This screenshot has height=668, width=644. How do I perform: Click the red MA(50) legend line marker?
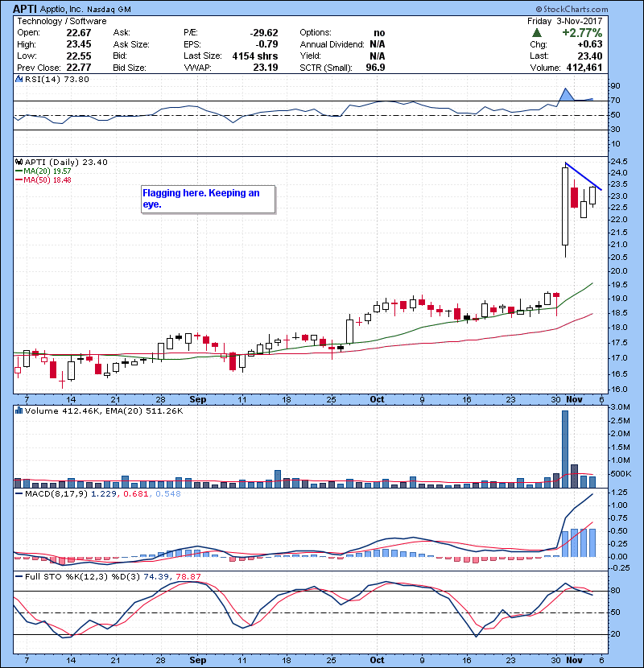pyautogui.click(x=19, y=179)
